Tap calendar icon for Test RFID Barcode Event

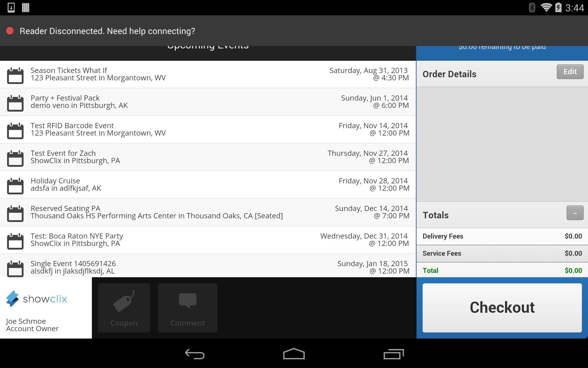click(x=15, y=131)
